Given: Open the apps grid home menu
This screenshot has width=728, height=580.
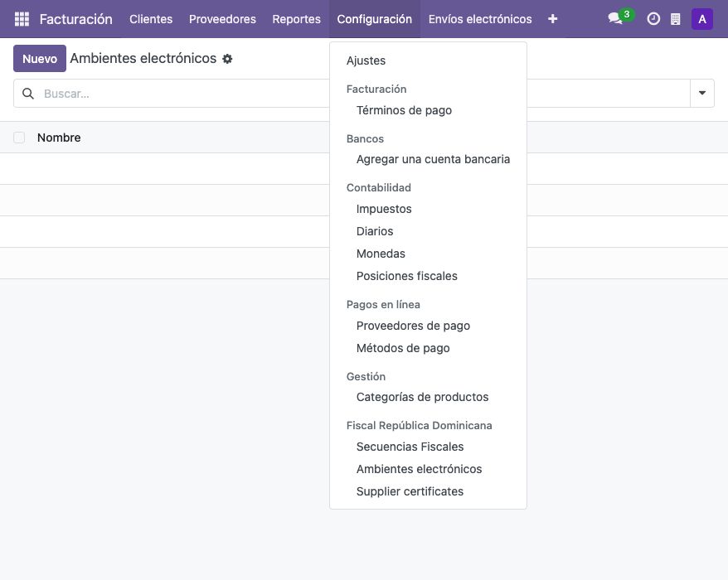Looking at the screenshot, I should pos(22,19).
